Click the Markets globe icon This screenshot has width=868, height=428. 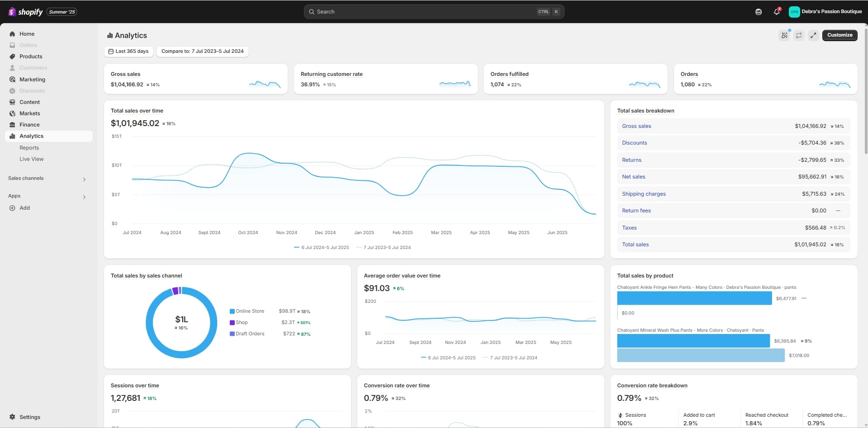12,113
